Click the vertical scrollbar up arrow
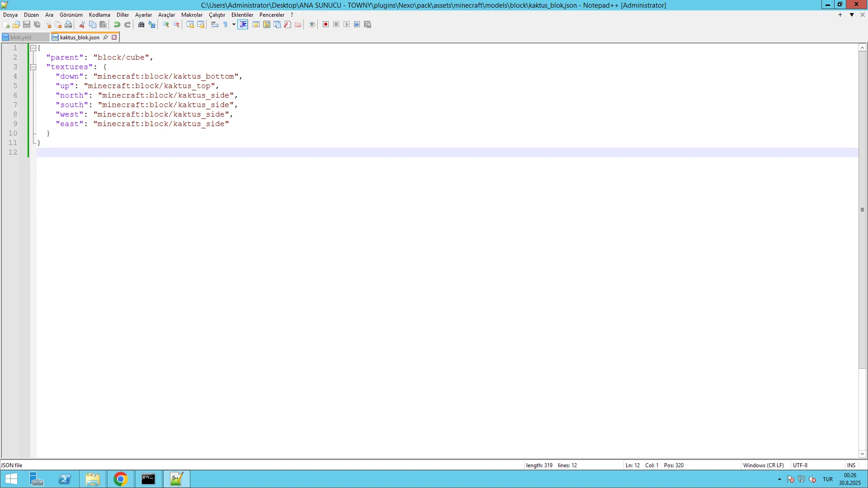The image size is (868, 488). click(862, 47)
